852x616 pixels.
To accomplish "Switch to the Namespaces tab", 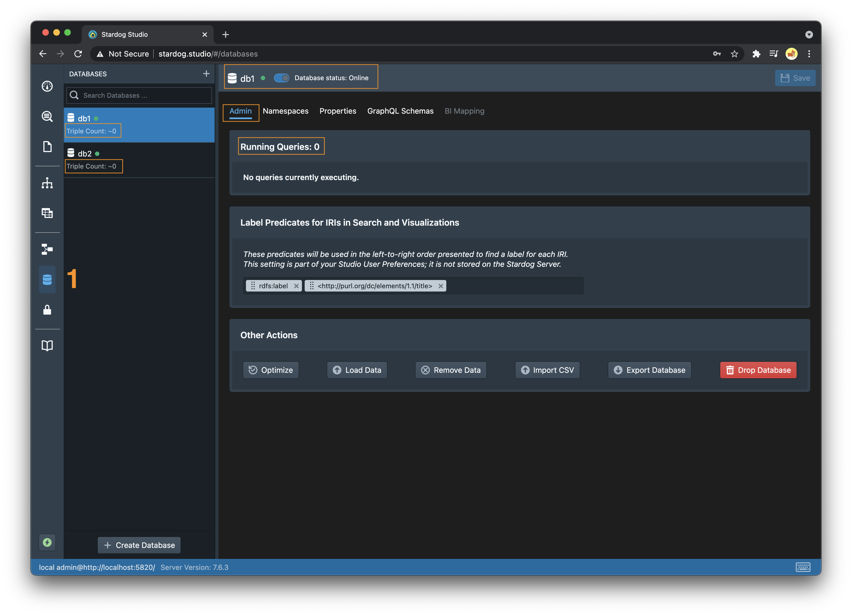I will [x=285, y=111].
